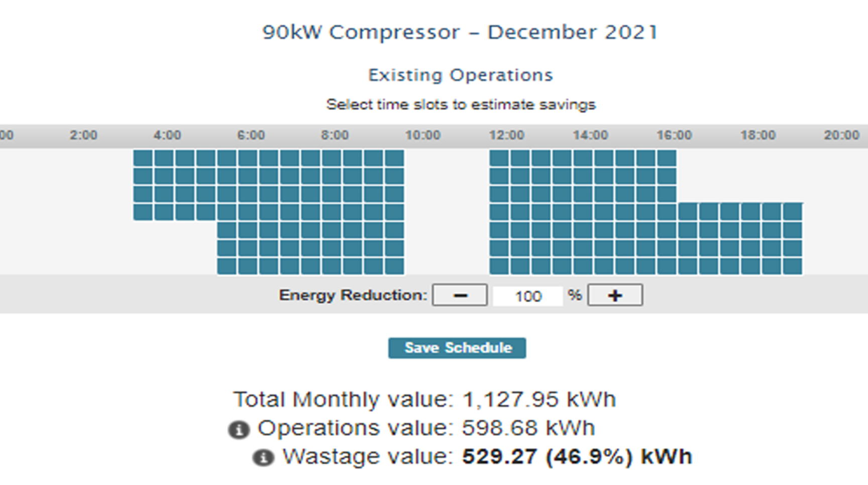868x485 pixels.
Task: Click the Save Schedule button
Action: (x=457, y=348)
